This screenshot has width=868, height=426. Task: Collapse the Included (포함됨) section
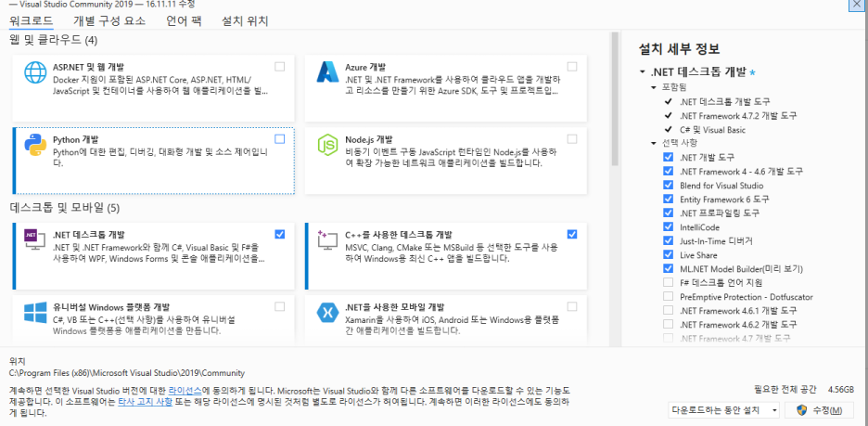tap(653, 87)
